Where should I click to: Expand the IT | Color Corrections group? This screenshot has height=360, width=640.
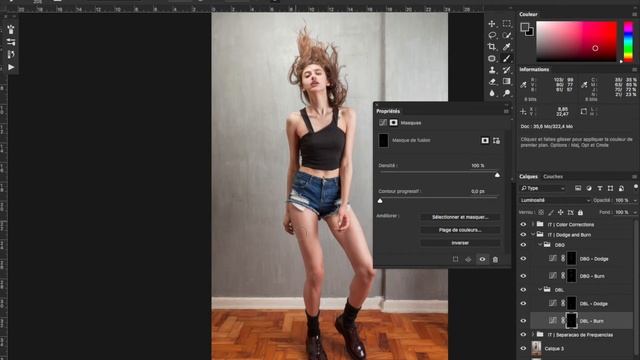533,224
